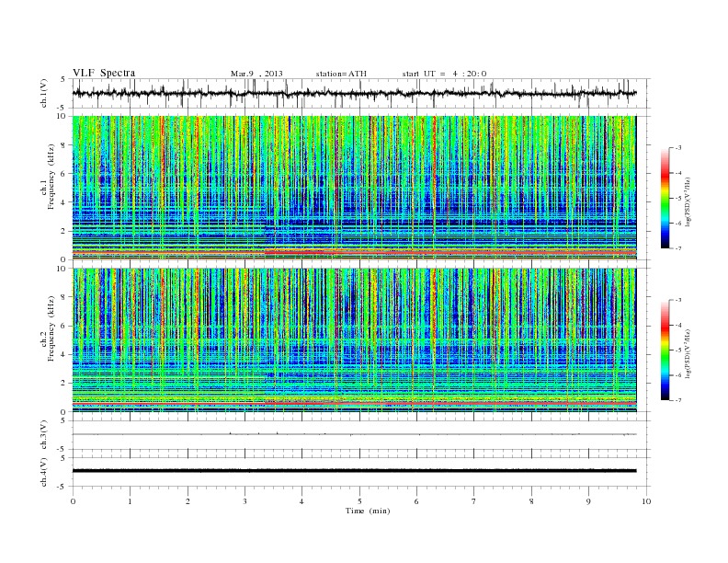Click the '7' time axis tick label
The image size is (728, 563).
click(474, 501)
